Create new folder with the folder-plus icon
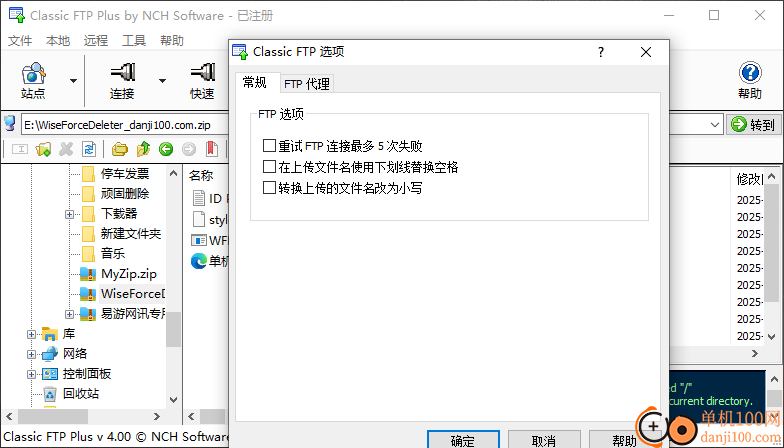This screenshot has width=784, height=448. (43, 148)
